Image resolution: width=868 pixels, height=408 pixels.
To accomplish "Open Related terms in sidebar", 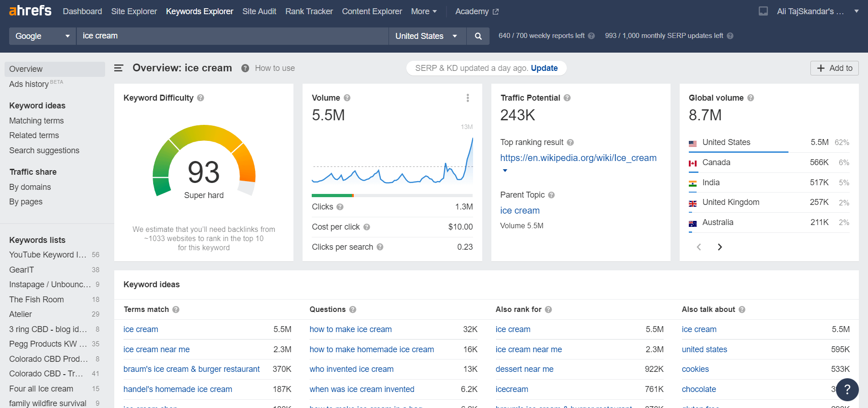I will point(34,135).
